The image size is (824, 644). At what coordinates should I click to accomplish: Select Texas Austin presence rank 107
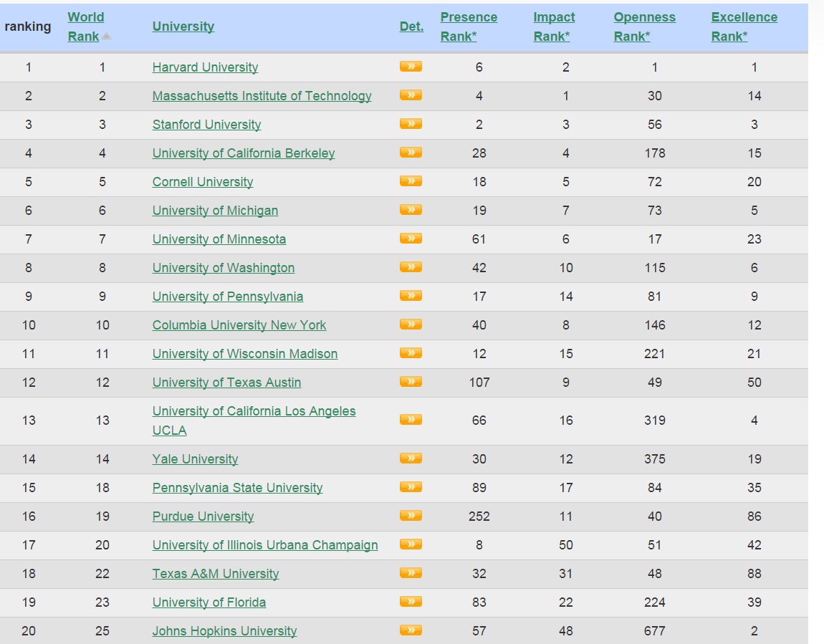(x=479, y=383)
